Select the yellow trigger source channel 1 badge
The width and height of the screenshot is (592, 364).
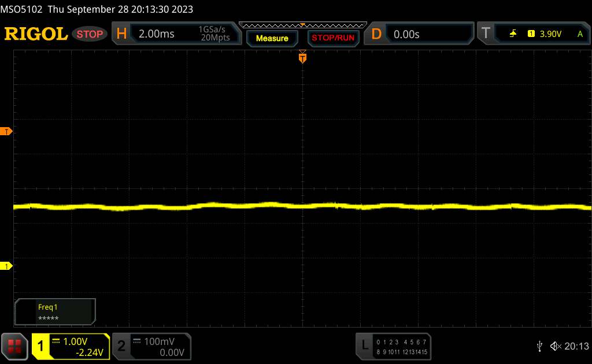click(531, 34)
